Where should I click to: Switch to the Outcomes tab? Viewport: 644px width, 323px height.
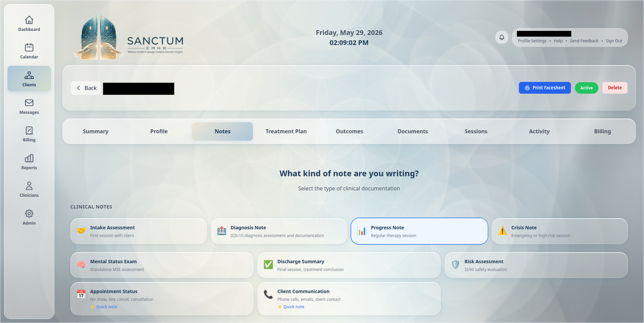click(x=350, y=131)
